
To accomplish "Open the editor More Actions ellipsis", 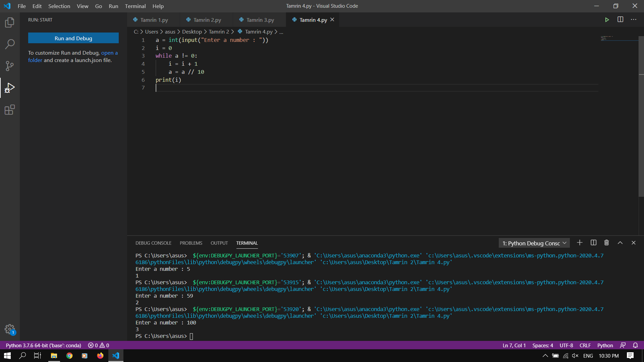I will pyautogui.click(x=633, y=19).
